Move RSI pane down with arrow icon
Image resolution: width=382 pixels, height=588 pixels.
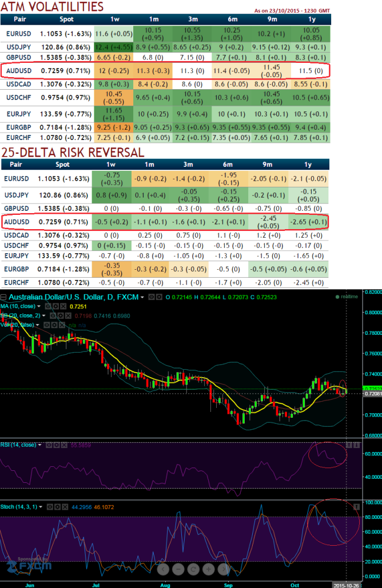pos(356,445)
